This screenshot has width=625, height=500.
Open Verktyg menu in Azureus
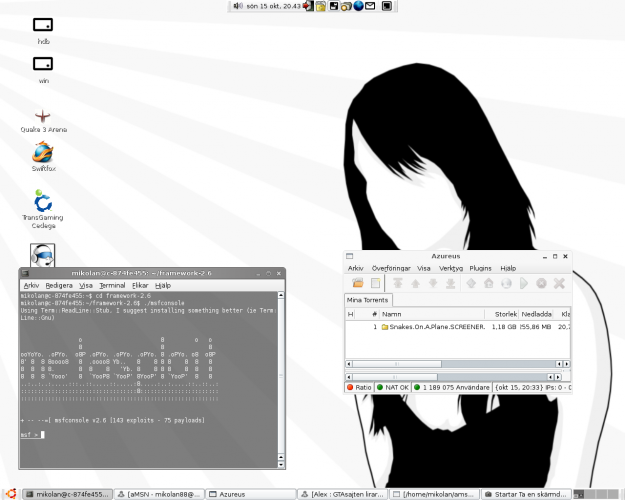pyautogui.click(x=451, y=268)
